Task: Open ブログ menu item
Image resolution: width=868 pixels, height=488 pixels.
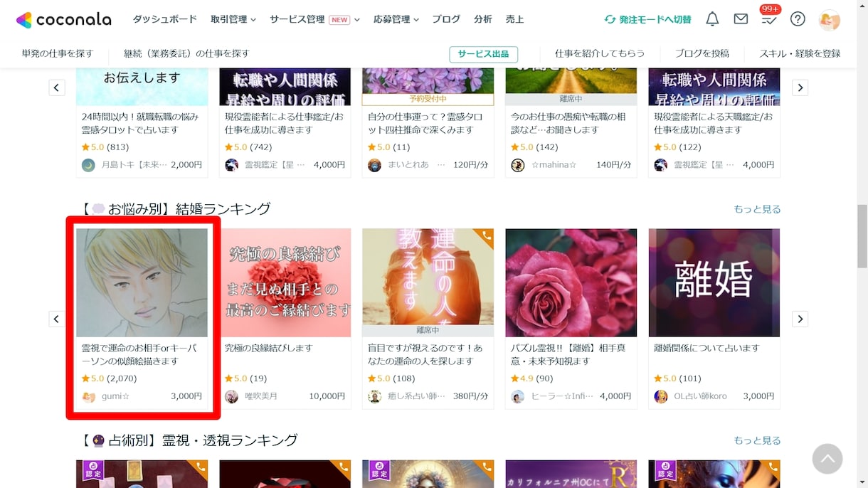Action: tap(446, 19)
